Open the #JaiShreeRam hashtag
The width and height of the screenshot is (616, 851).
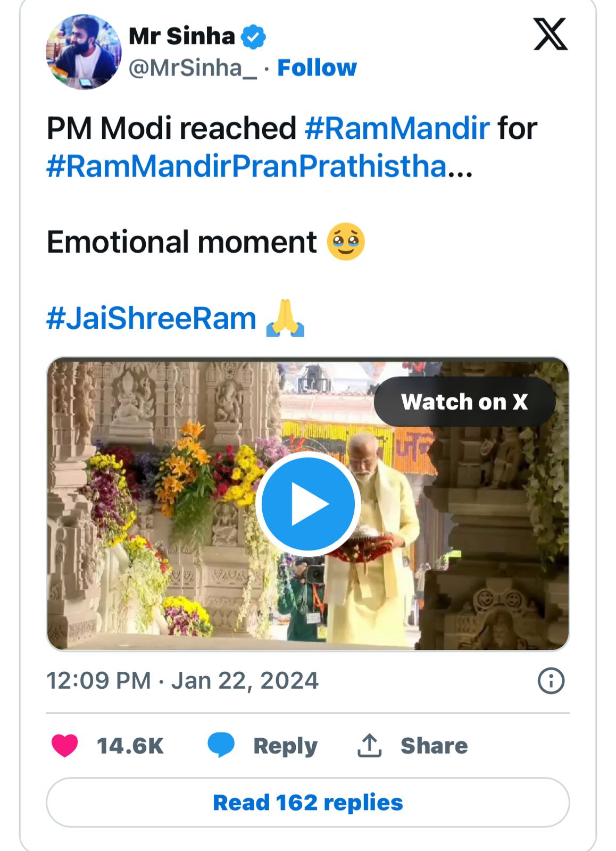(x=152, y=319)
